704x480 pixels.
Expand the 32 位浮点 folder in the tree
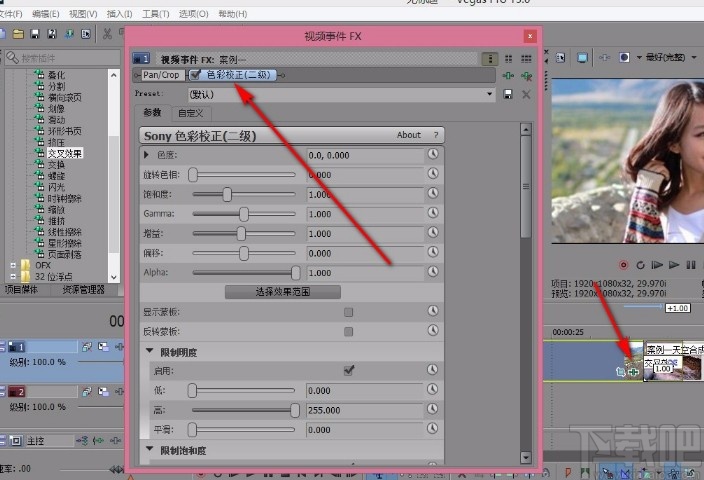tap(13, 277)
